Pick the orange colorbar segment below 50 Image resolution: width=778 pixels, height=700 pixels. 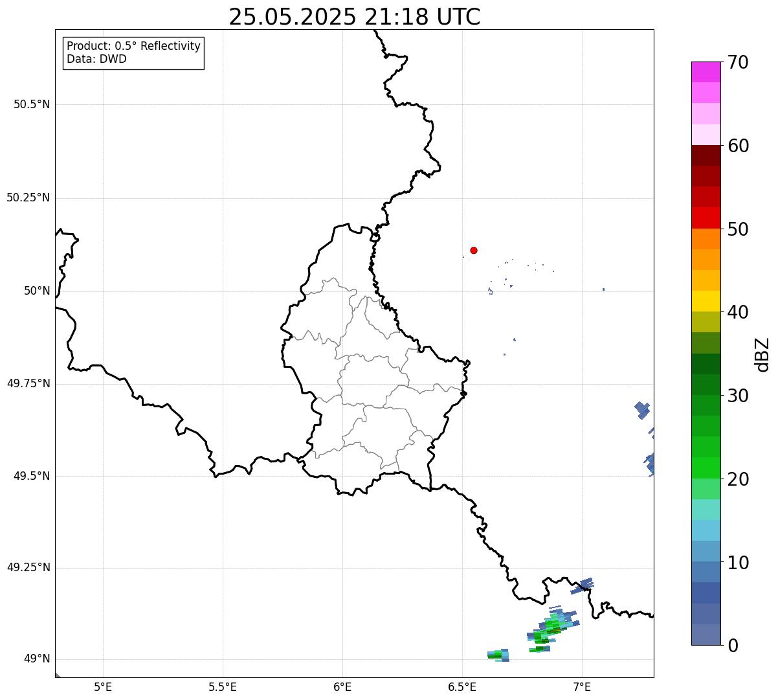(706, 239)
